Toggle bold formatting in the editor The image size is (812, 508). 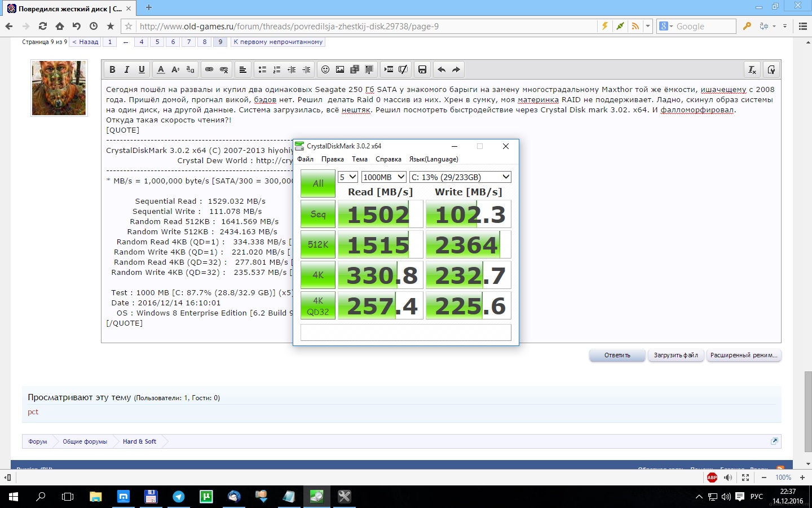tap(112, 69)
